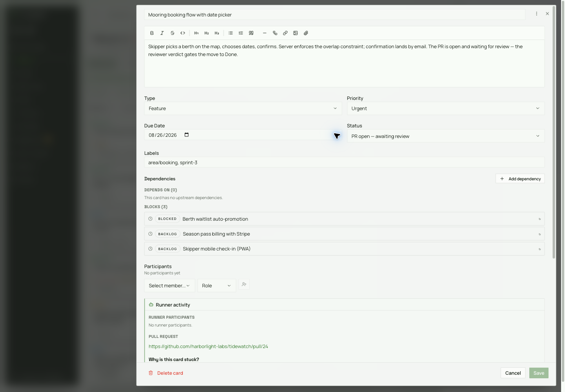Apply Heading 1 style
Viewport: 565px width, 392px height.
(196, 33)
